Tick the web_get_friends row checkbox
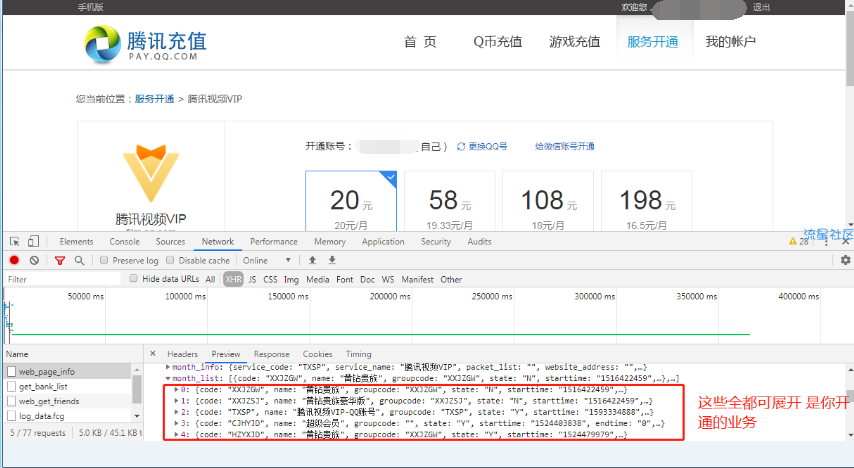Image resolution: width=854 pixels, height=468 pixels. [x=11, y=401]
